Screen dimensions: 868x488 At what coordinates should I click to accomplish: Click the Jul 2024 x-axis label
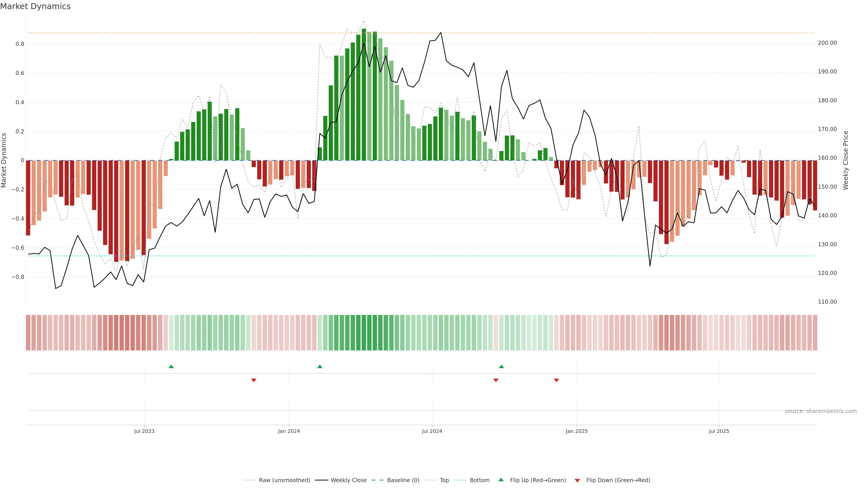pos(432,431)
